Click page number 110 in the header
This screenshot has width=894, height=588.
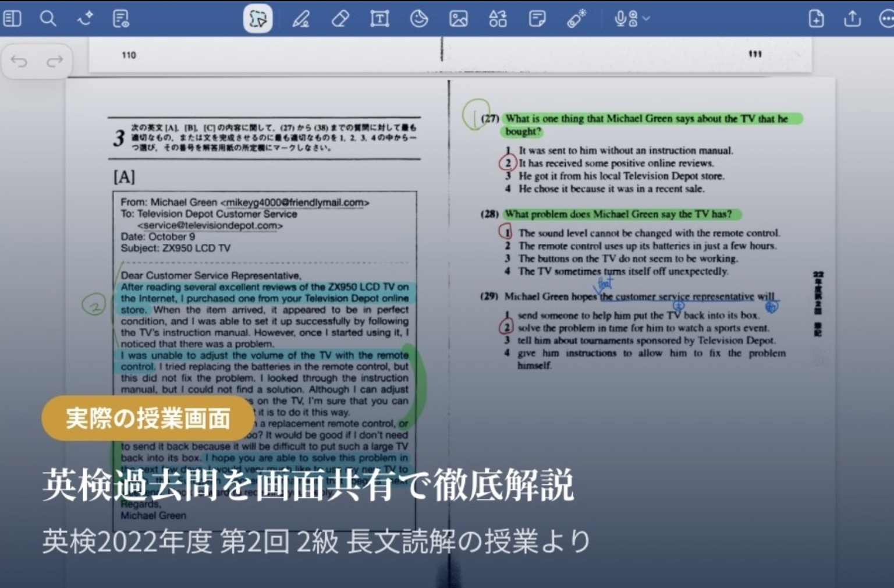click(129, 55)
